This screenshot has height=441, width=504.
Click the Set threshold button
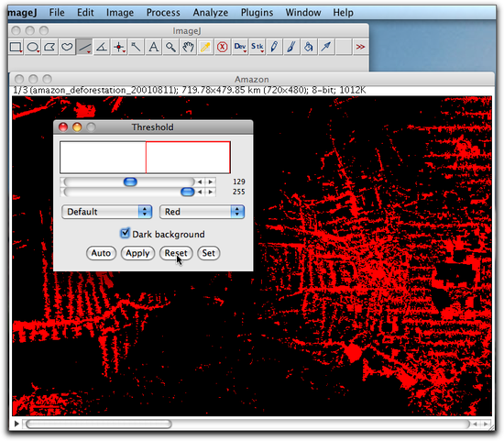click(208, 253)
